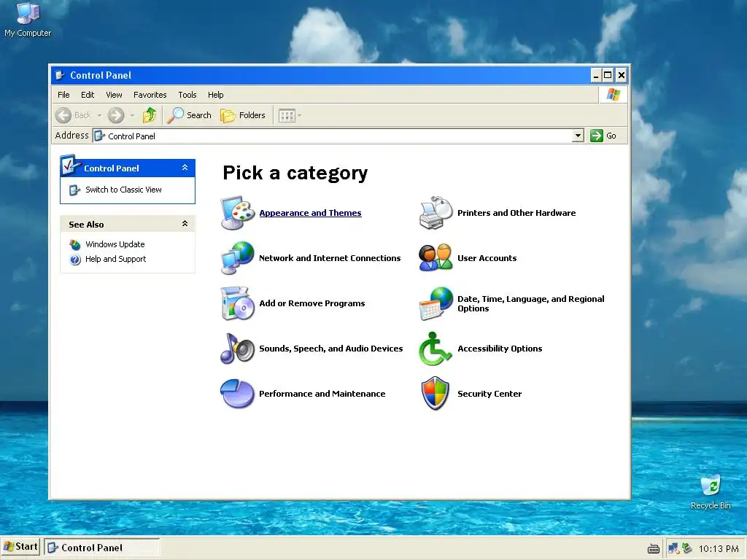
Task: Open the Back history dropdown arrow
Action: tap(99, 115)
